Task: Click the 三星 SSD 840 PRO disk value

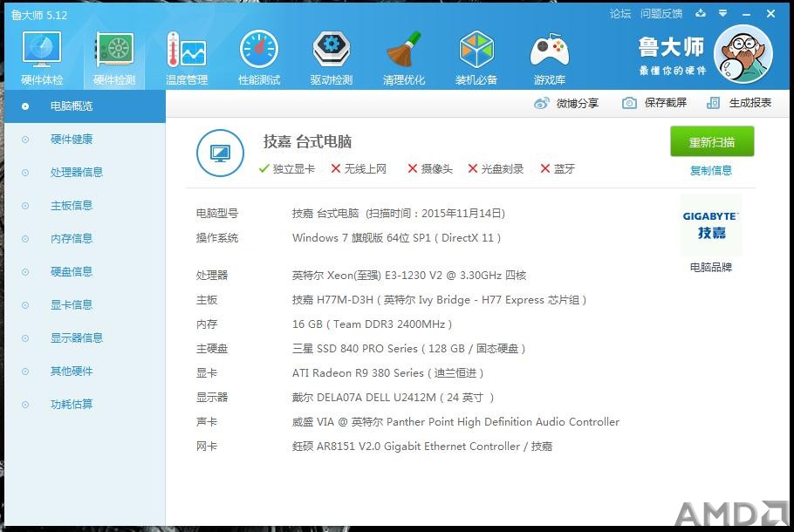Action: [408, 349]
